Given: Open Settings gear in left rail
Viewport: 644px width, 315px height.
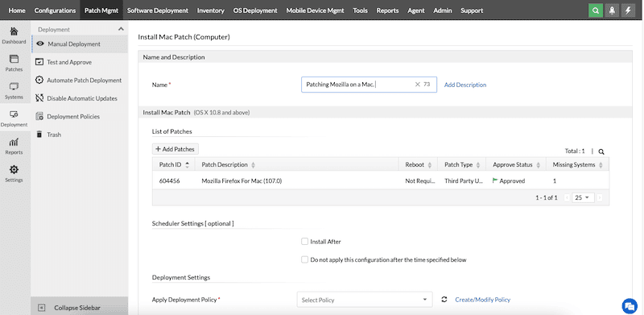Looking at the screenshot, I should pos(14,173).
